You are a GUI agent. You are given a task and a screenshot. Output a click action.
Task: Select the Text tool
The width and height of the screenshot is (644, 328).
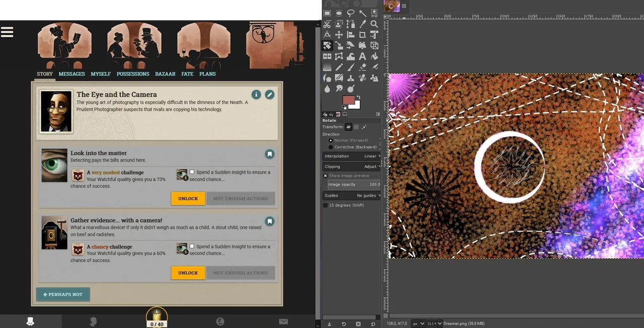[x=362, y=56]
